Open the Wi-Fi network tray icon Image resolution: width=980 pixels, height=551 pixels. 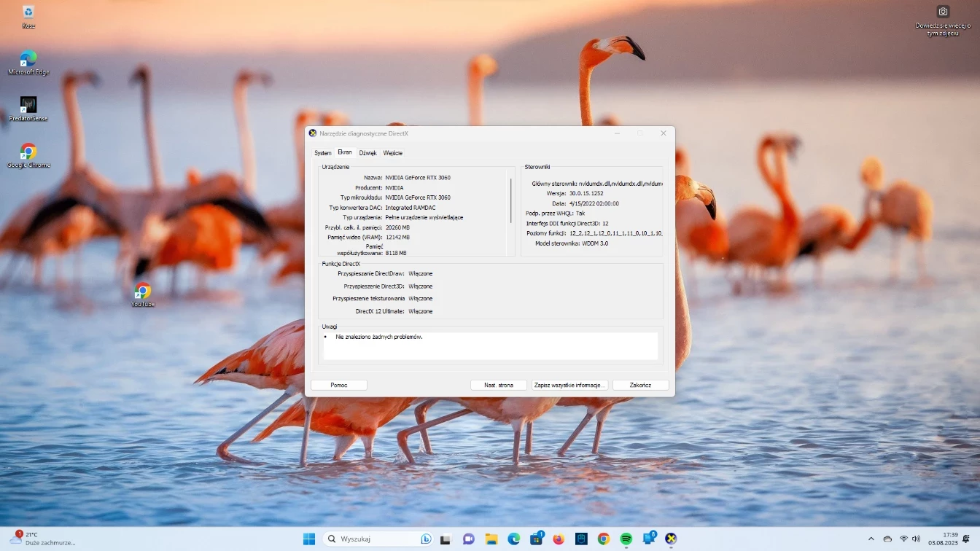click(903, 539)
